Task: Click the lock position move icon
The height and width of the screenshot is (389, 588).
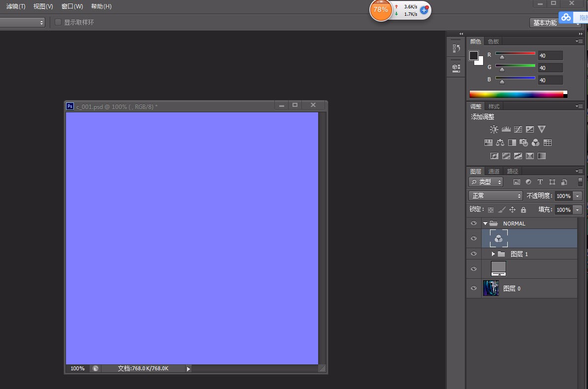Action: point(512,210)
